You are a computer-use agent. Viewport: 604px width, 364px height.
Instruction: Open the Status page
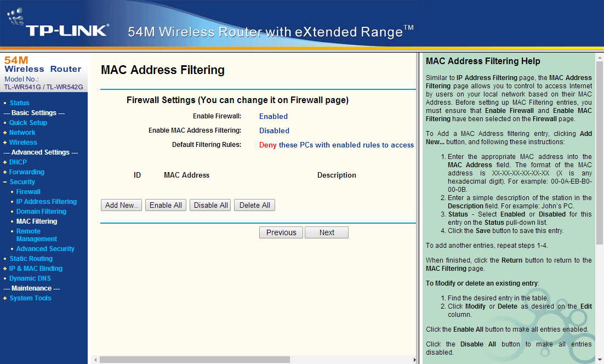tap(19, 103)
